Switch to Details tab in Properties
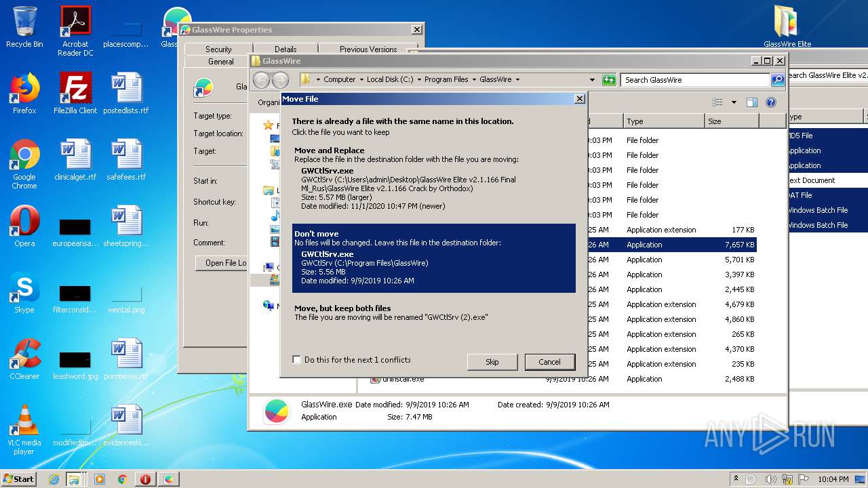 (285, 49)
